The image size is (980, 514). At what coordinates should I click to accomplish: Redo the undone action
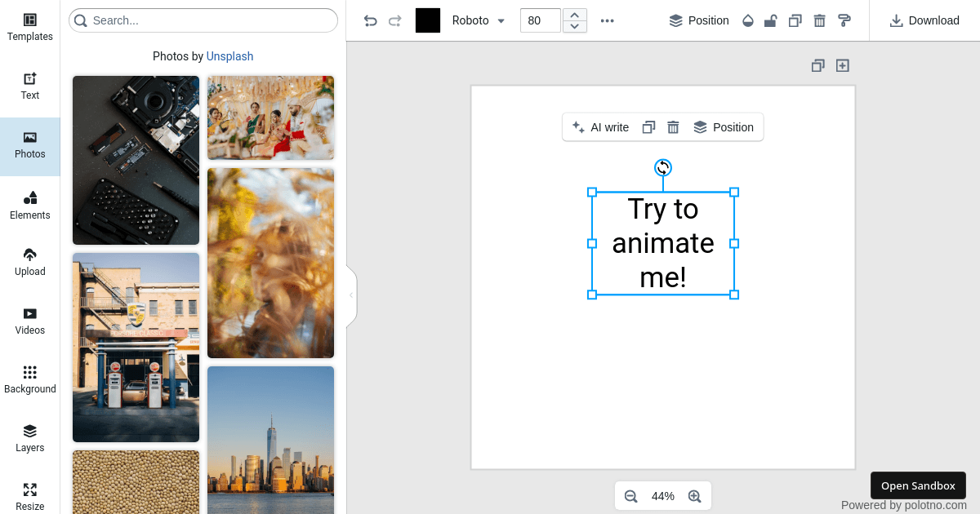(x=396, y=20)
